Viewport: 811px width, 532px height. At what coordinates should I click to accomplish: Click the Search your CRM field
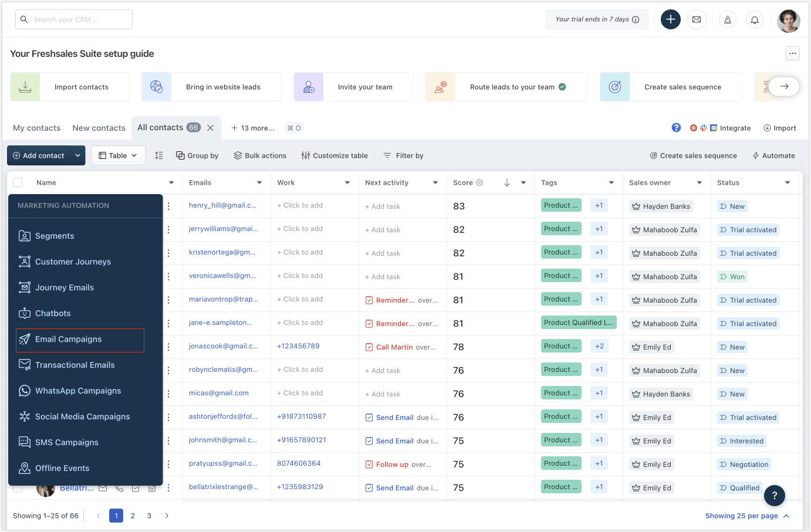coord(73,19)
